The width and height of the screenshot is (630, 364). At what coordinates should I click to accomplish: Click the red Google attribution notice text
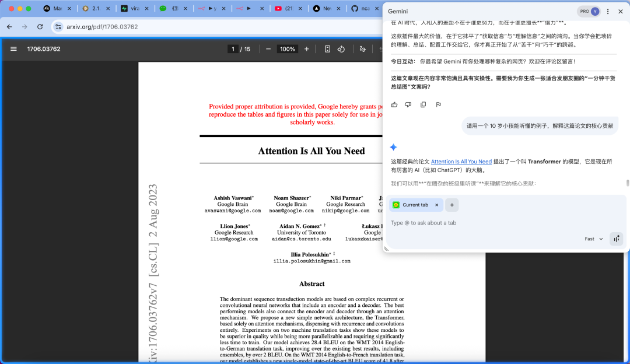(x=295, y=114)
